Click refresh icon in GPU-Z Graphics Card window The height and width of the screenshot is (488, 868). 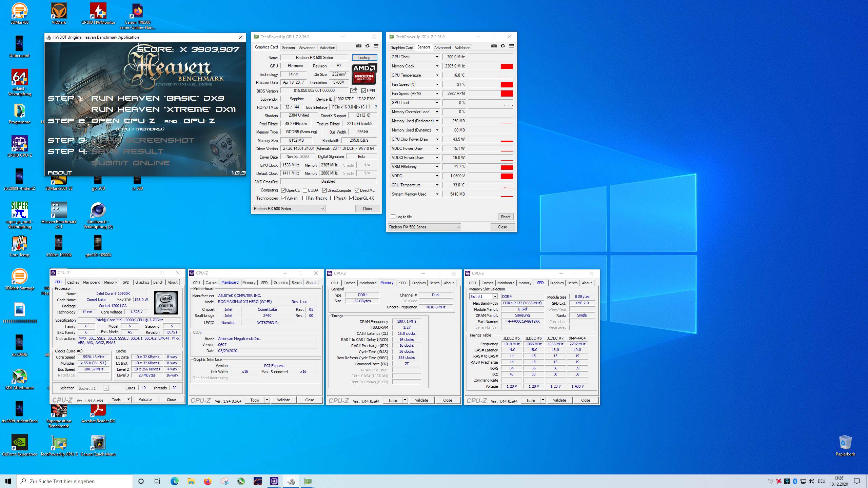tap(367, 46)
